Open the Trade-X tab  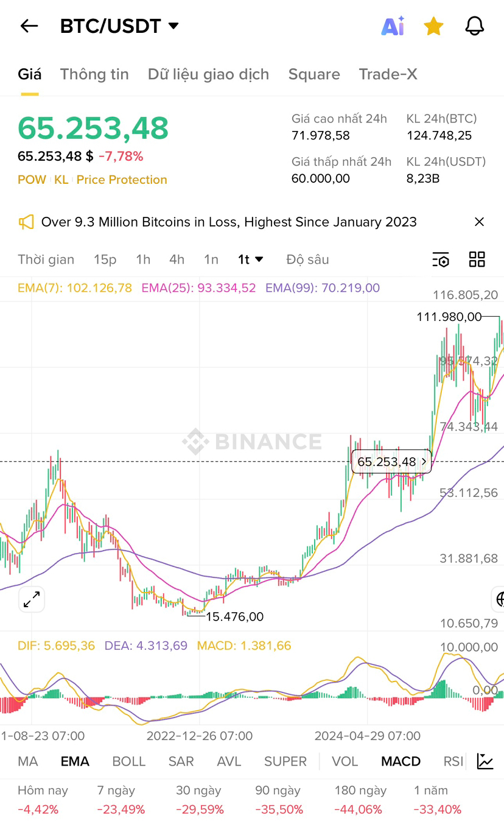(x=388, y=74)
